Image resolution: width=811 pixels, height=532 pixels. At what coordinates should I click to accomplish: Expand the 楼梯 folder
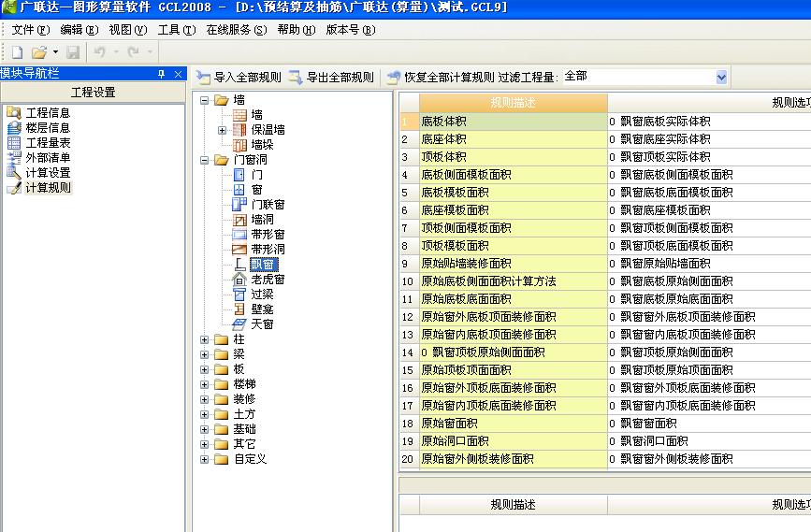click(205, 384)
